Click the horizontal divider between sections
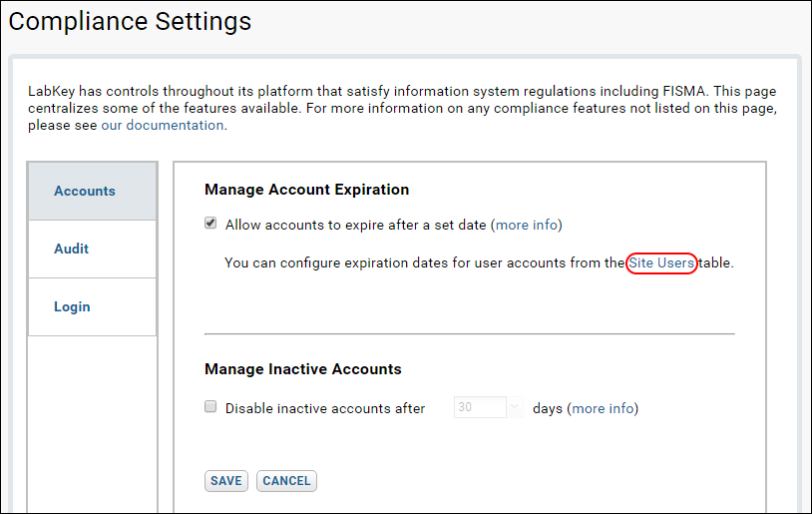Image resolution: width=812 pixels, height=514 pixels. (470, 334)
